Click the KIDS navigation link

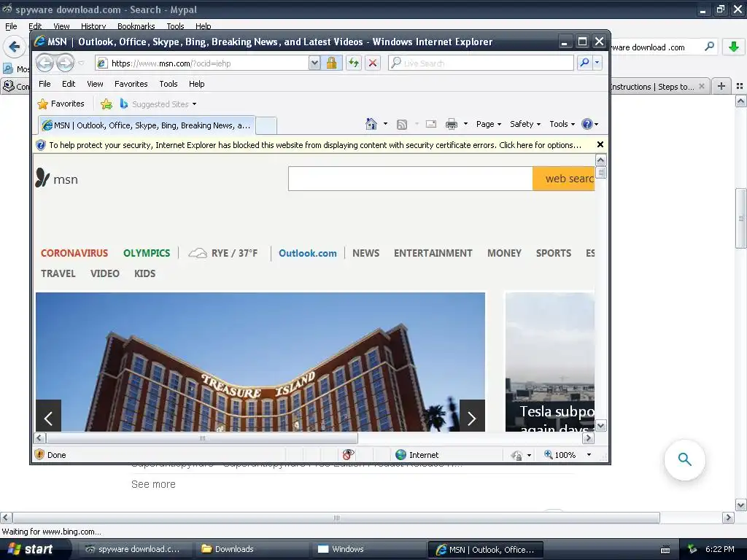point(145,274)
